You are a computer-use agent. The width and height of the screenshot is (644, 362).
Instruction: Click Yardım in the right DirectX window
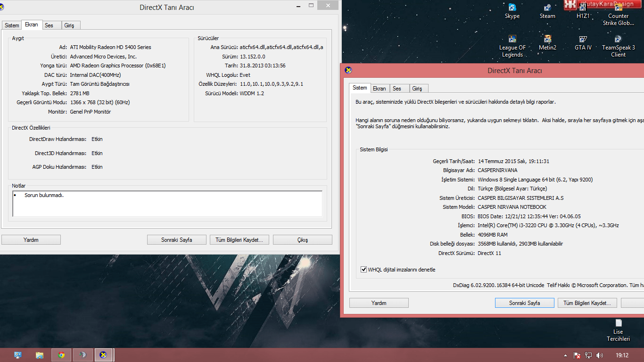pos(379,303)
